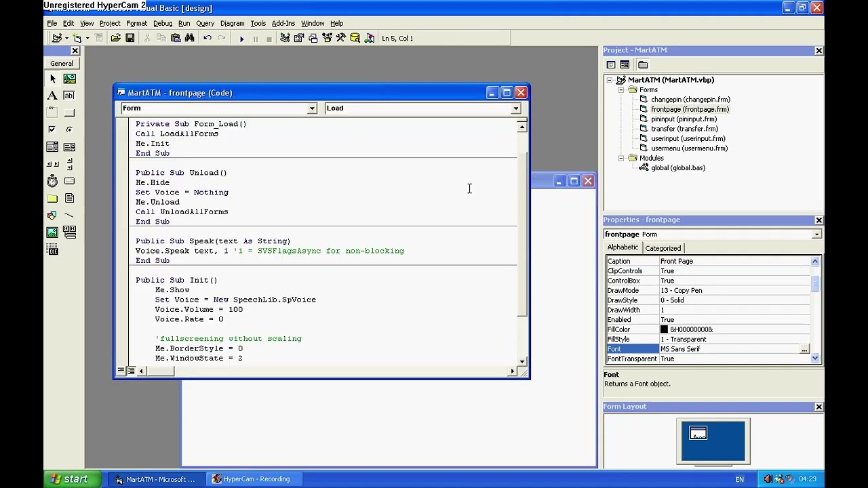
Task: Toggle Folders in the Project panel
Action: 643,65
